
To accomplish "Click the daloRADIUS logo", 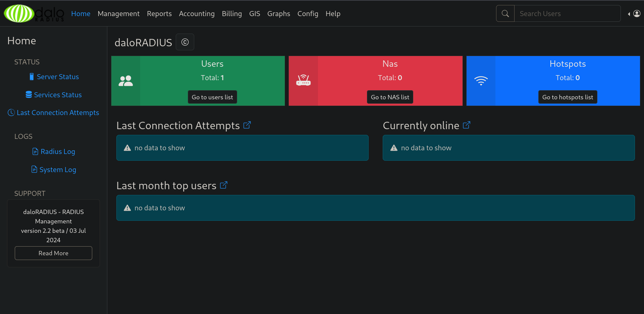I will pyautogui.click(x=34, y=13).
